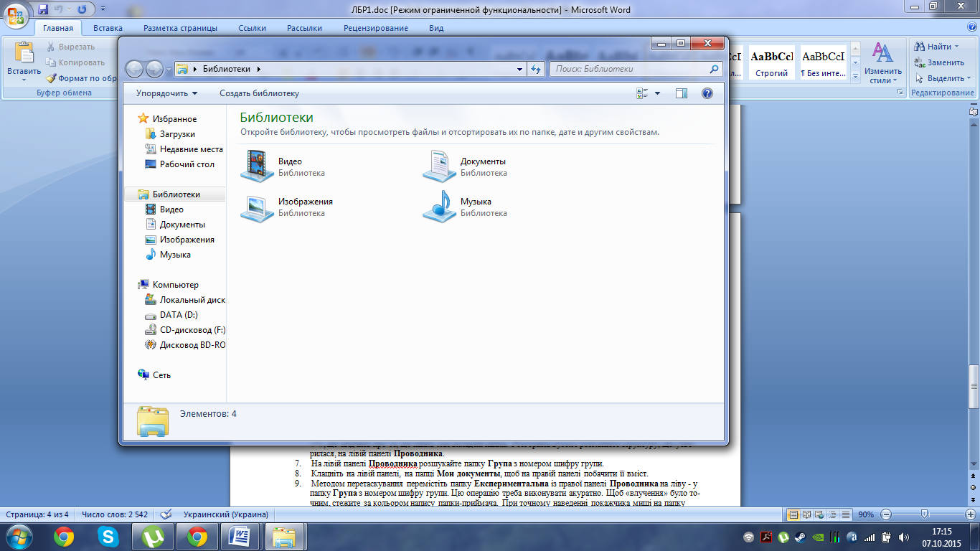Click the Word zoom slider handle
This screenshot has height=551, width=980.
(x=924, y=514)
